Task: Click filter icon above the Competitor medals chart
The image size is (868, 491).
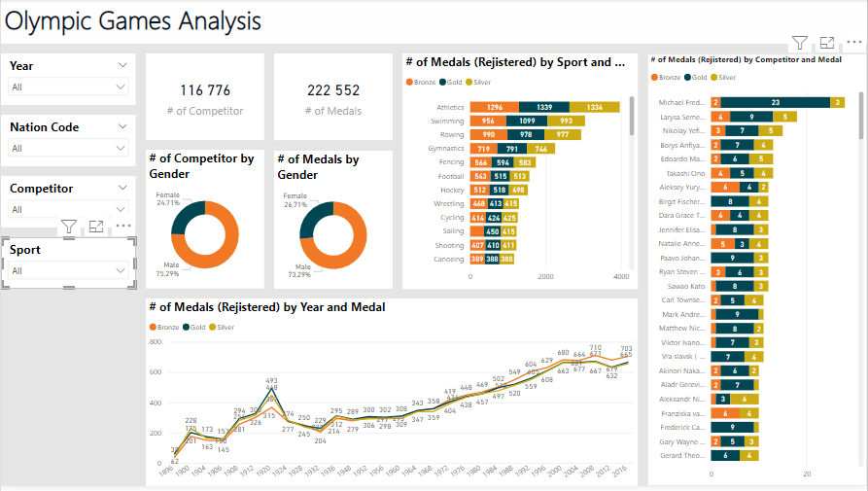Action: click(x=799, y=43)
